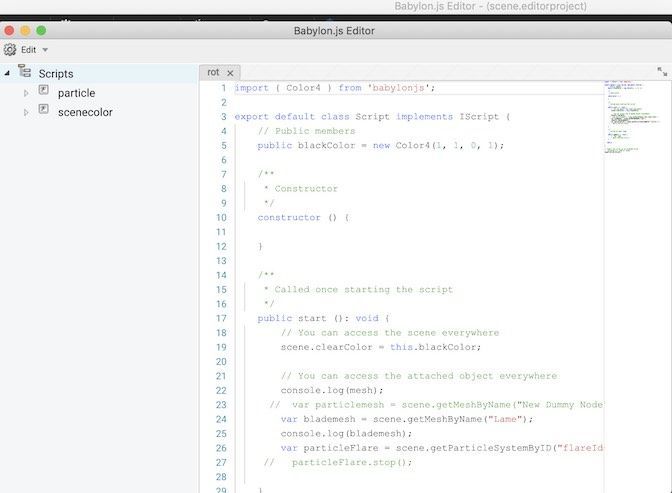This screenshot has height=493, width=672.
Task: Click the green maximize window button
Action: [41, 30]
